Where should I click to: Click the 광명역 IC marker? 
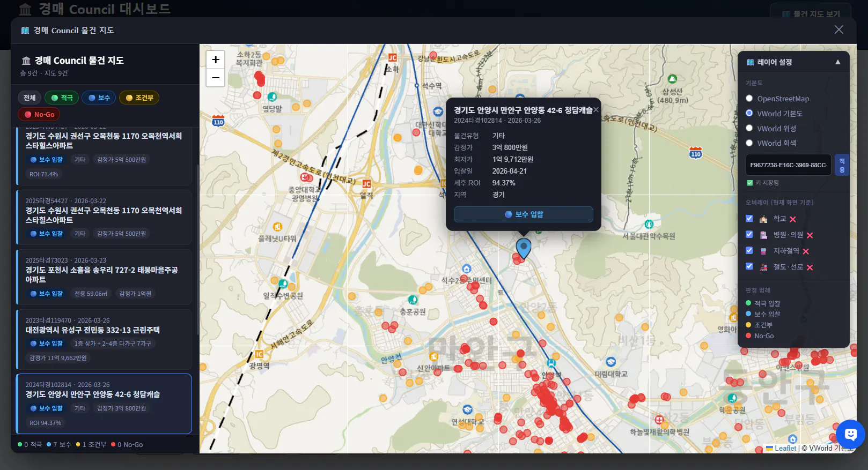click(259, 354)
